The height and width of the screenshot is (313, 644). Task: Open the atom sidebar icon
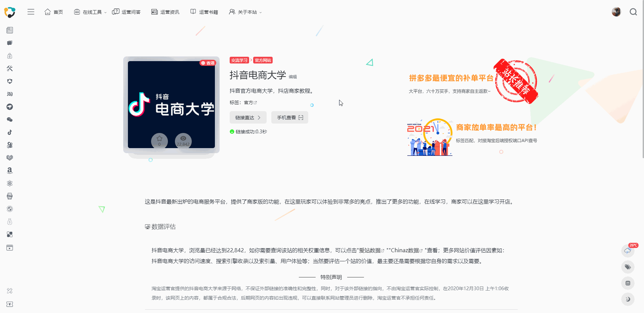(10, 183)
